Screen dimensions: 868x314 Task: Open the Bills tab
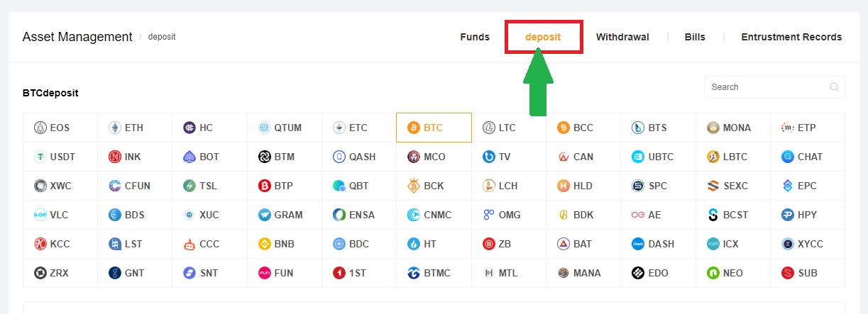coord(695,37)
